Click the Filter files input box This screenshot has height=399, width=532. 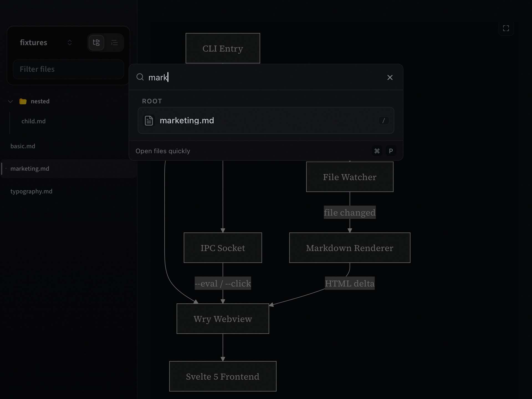coord(68,69)
